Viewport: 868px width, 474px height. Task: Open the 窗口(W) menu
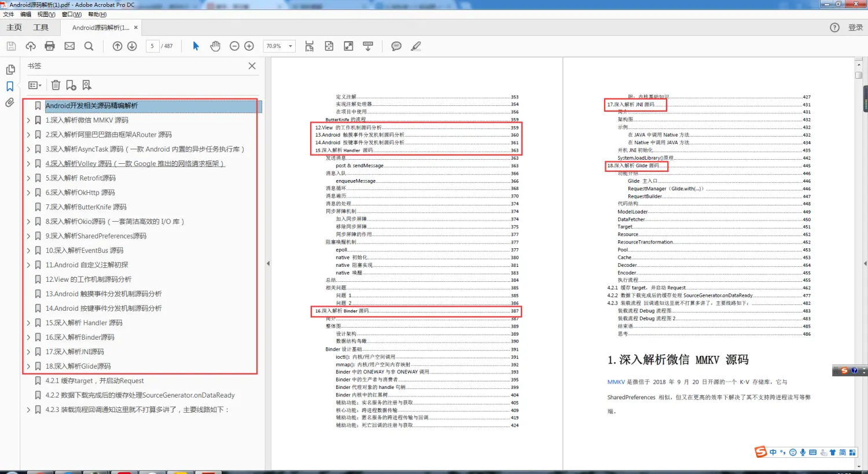72,14
